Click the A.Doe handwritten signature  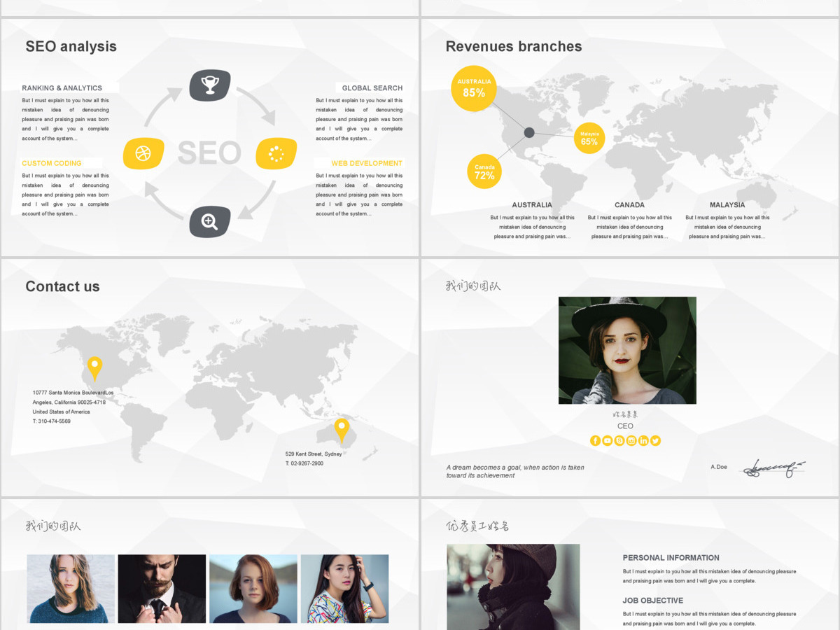click(774, 468)
